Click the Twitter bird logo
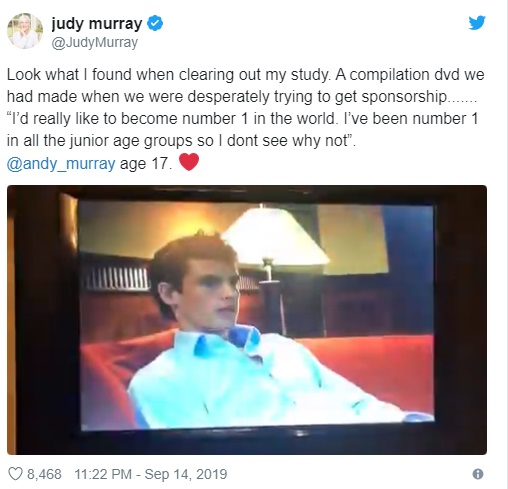 pyautogui.click(x=477, y=23)
